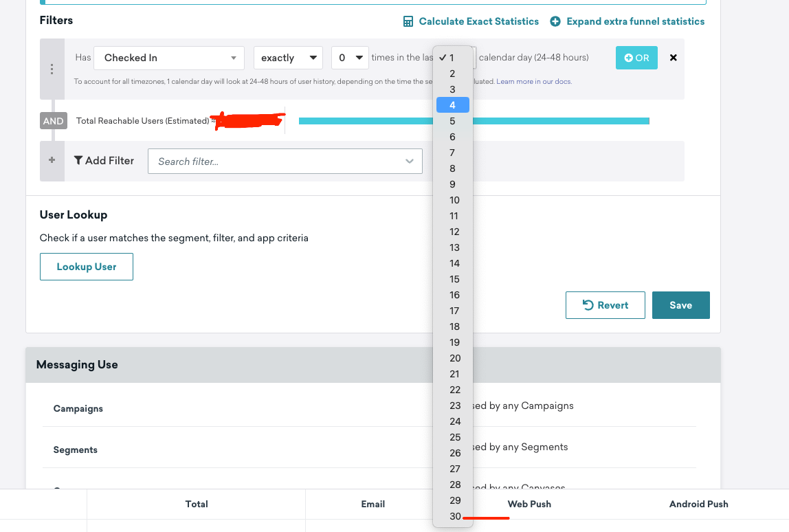Image resolution: width=789 pixels, height=532 pixels.
Task: Select 17 in the days dropdown list
Action: click(x=454, y=311)
